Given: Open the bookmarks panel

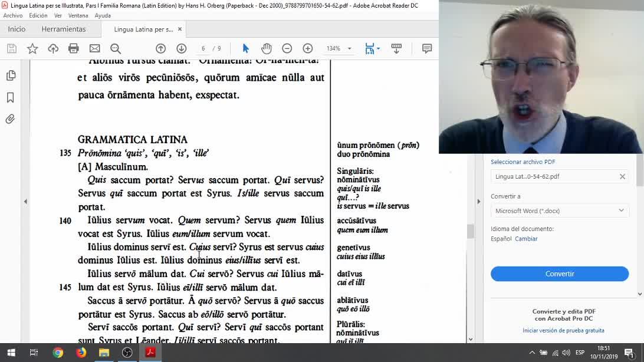Looking at the screenshot, I should pos(10,97).
